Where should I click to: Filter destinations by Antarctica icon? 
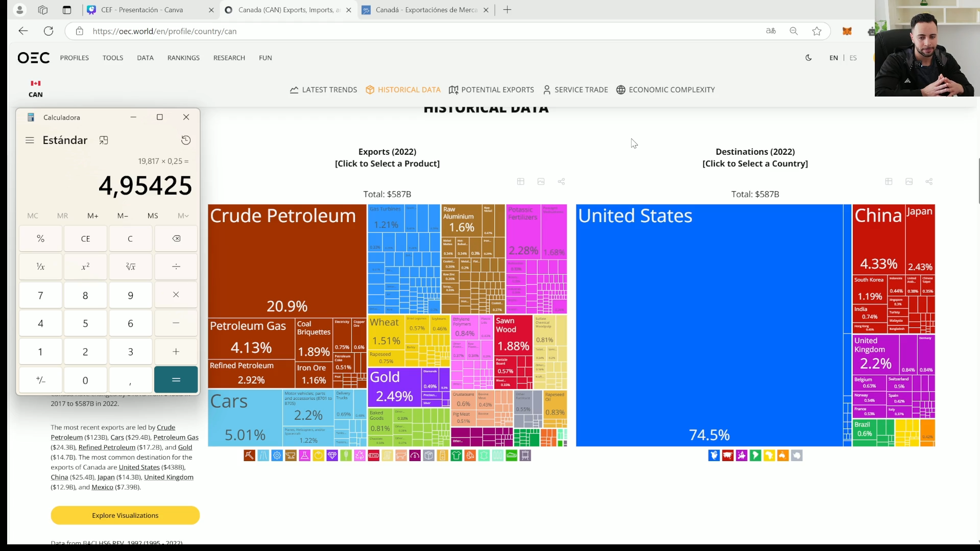pyautogui.click(x=797, y=456)
